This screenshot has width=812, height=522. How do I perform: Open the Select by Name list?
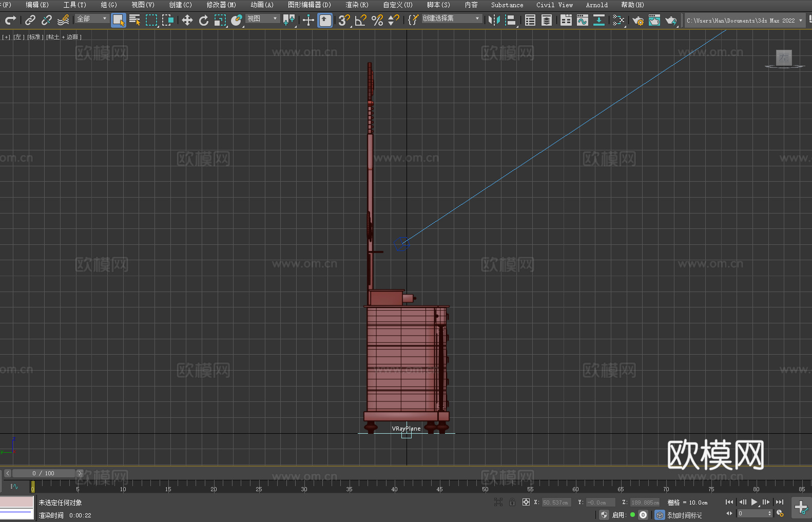[x=134, y=20]
